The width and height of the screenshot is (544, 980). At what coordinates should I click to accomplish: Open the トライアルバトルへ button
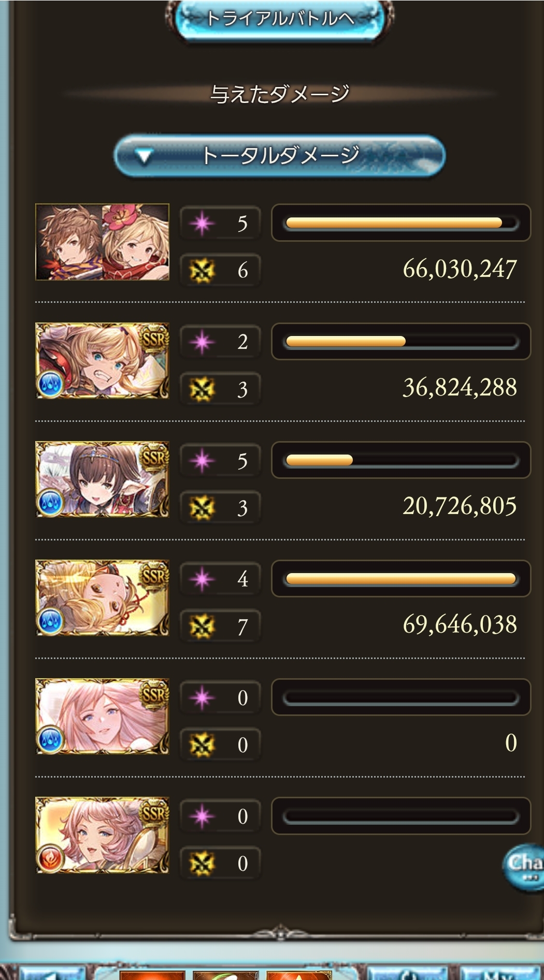(x=280, y=19)
